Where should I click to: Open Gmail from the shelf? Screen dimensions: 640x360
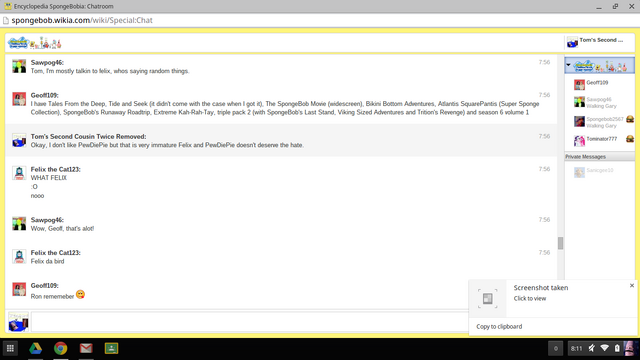click(x=86, y=348)
